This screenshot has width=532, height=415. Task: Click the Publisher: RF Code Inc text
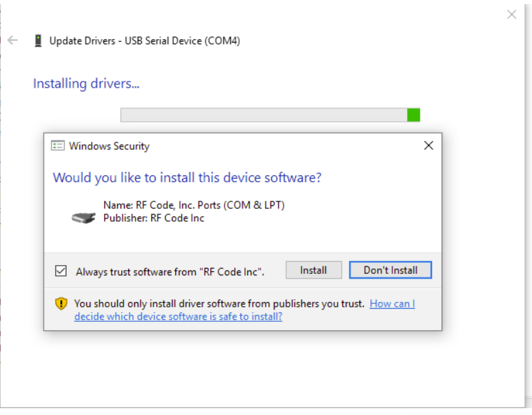click(x=153, y=218)
